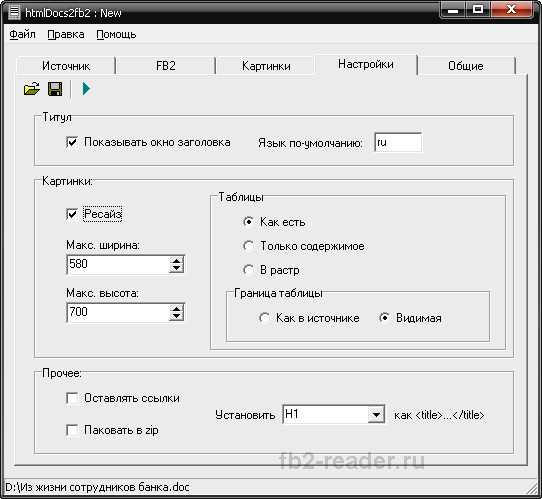The image size is (542, 499).
Task: Click the open folder toolbar icon
Action: coord(31,89)
